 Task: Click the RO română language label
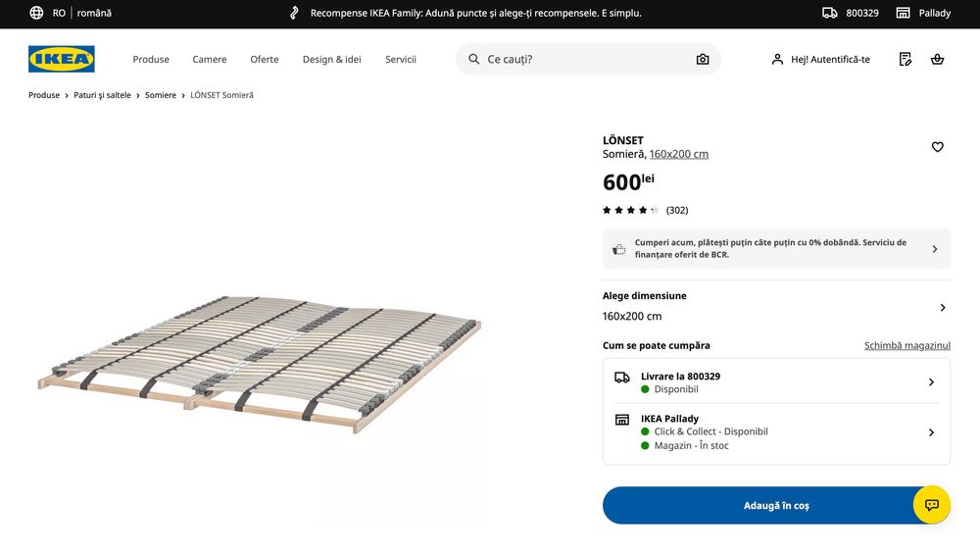(82, 13)
